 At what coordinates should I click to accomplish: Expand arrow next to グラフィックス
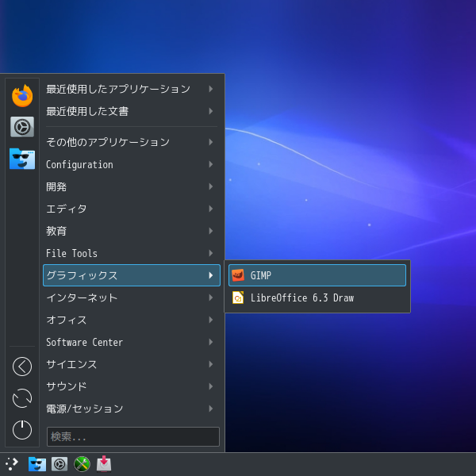tap(211, 275)
